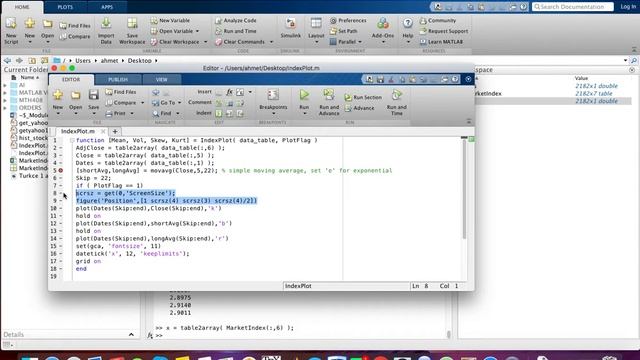Click Save icon in Editor toolstrip
This screenshot has height=360, width=640.
pyautogui.click(x=93, y=95)
